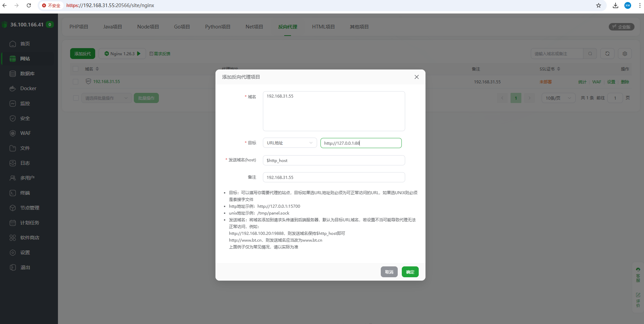The image size is (644, 324).
Task: Switch to the HTML项目 tab
Action: point(323,26)
